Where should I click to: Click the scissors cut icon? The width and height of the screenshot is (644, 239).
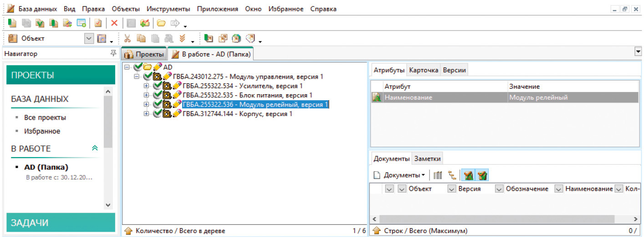point(127,39)
